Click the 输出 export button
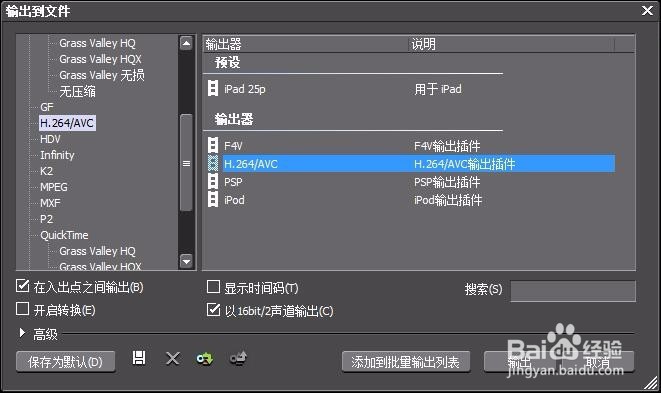The height and width of the screenshot is (393, 661). [519, 362]
